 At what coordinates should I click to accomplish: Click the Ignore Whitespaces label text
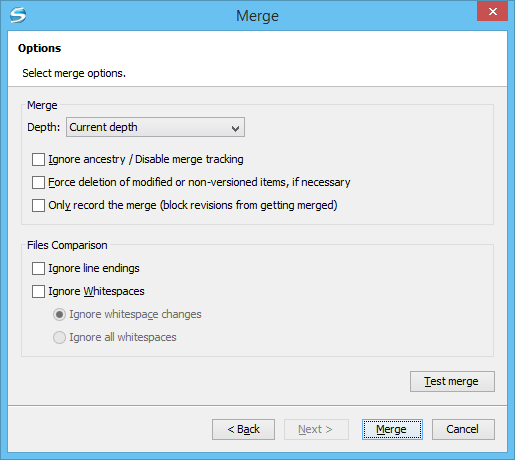[96, 291]
